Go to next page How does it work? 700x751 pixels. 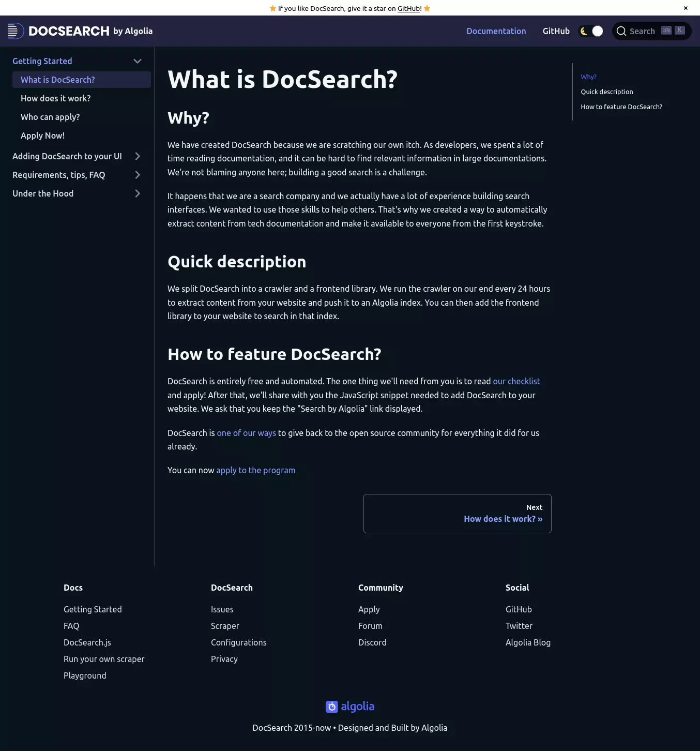pos(458,514)
